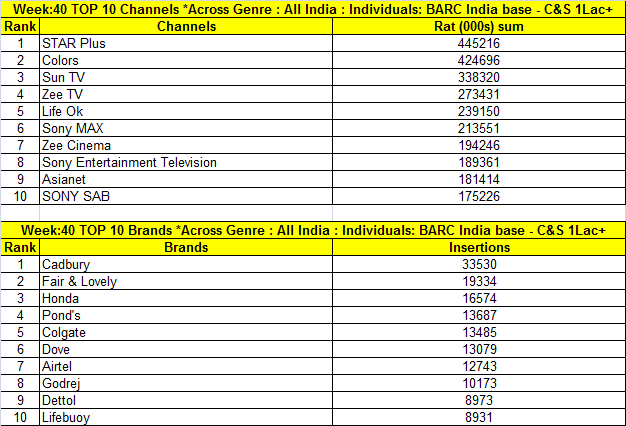This screenshot has width=626, height=426.
Task: Select the Sun TV cell
Action: (186, 77)
